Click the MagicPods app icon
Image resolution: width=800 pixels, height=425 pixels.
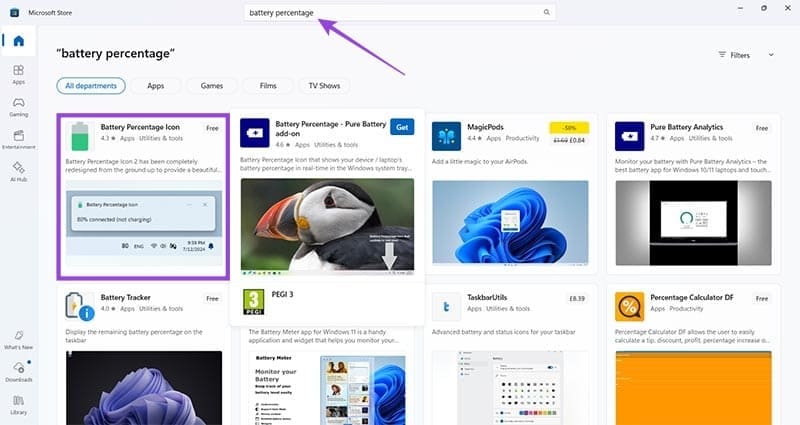click(446, 136)
